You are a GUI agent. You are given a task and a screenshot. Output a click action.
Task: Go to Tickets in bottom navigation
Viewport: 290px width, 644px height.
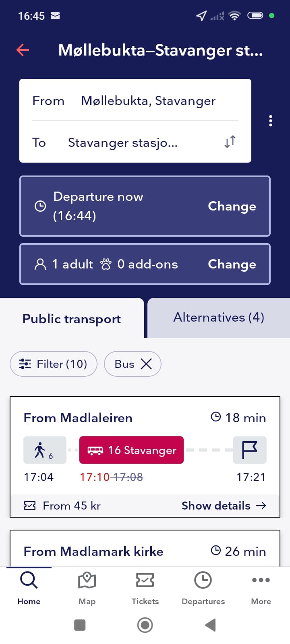145,588
